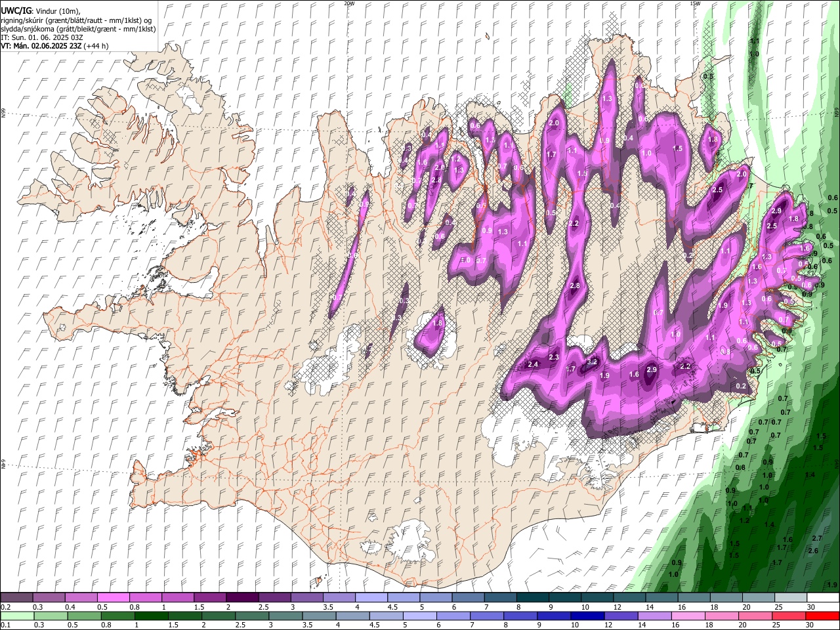Click the purple 12 swatch on rain scale
The width and height of the screenshot is (840, 630).
(x=620, y=616)
